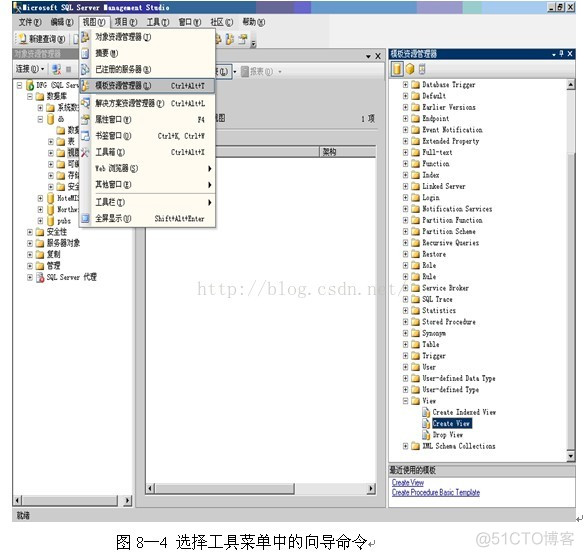Click the Drop View template icon
Viewport: 584px width, 557px height.
tap(426, 435)
